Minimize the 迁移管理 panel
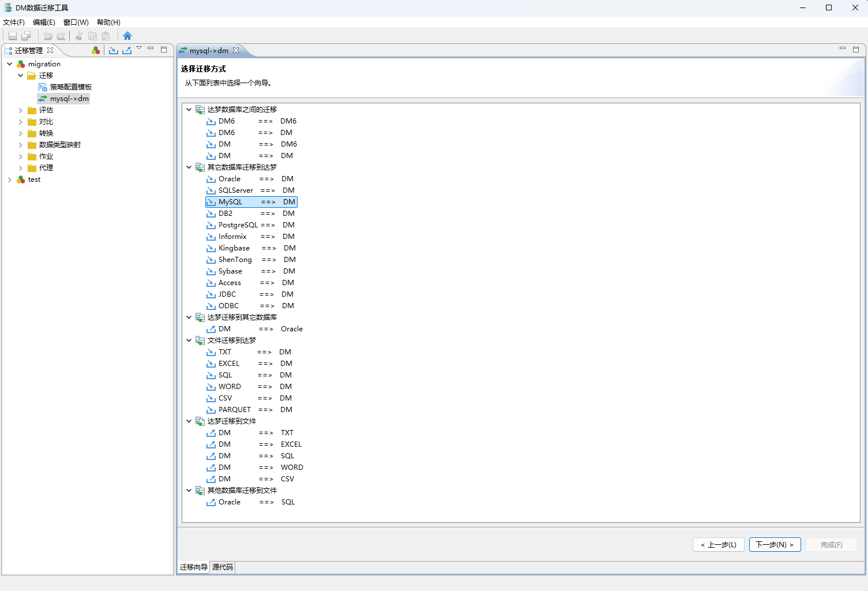 click(151, 48)
